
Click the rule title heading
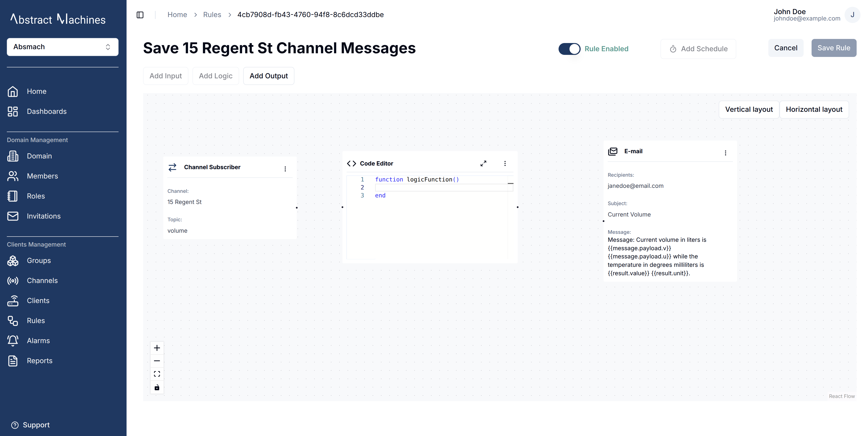click(279, 48)
